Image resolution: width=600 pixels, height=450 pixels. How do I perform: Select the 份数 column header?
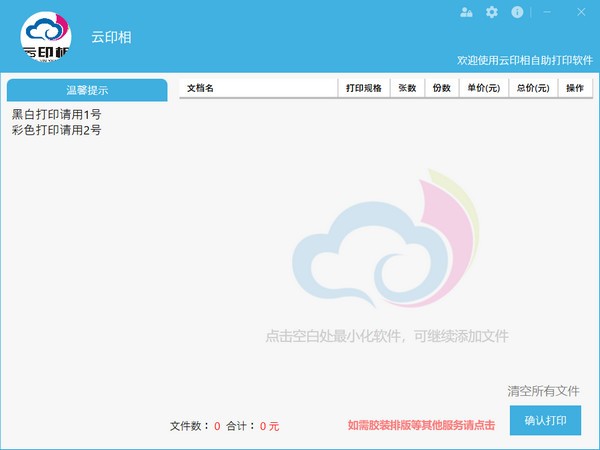point(441,88)
